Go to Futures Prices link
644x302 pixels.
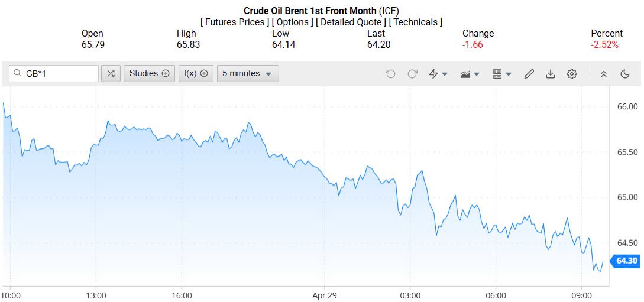235,22
